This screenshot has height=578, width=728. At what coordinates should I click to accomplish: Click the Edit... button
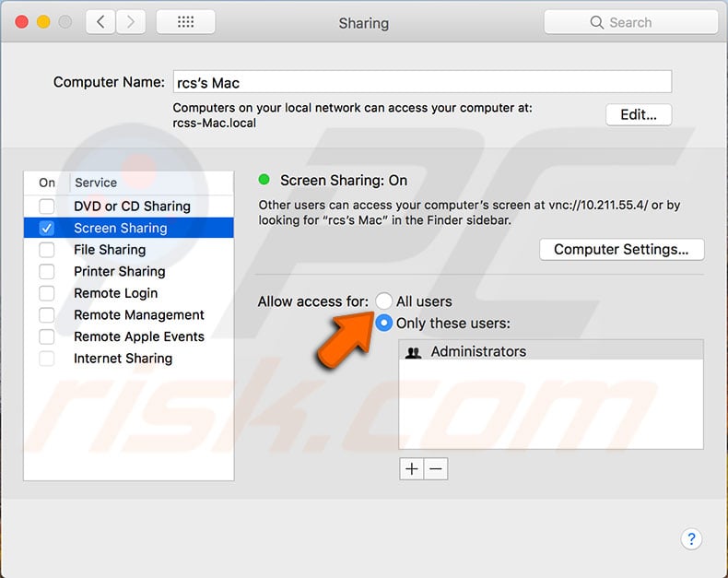tap(639, 114)
